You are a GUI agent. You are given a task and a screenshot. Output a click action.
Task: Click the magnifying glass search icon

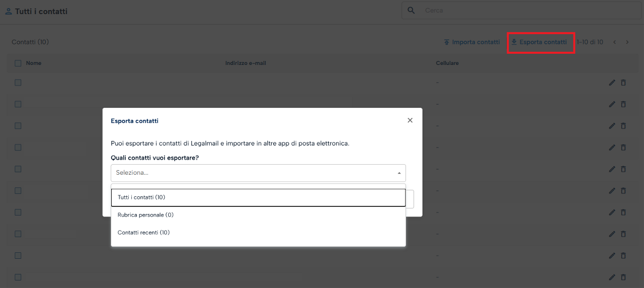(x=411, y=10)
